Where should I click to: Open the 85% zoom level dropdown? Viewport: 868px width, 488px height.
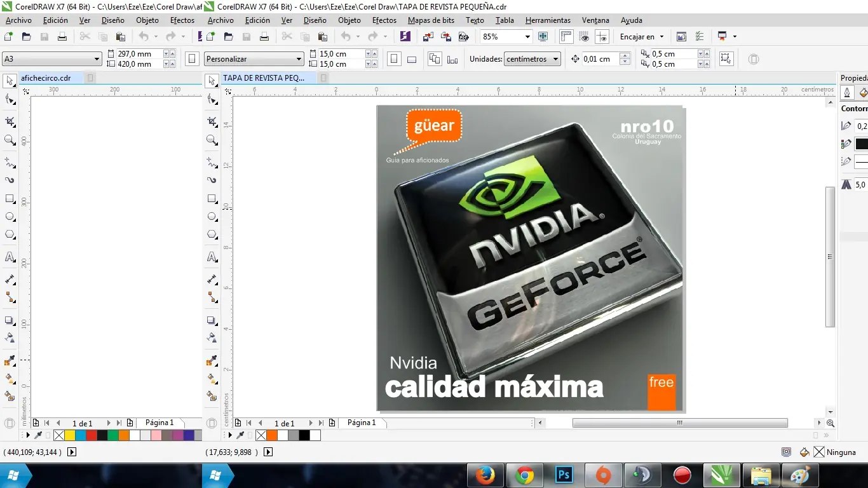(527, 37)
